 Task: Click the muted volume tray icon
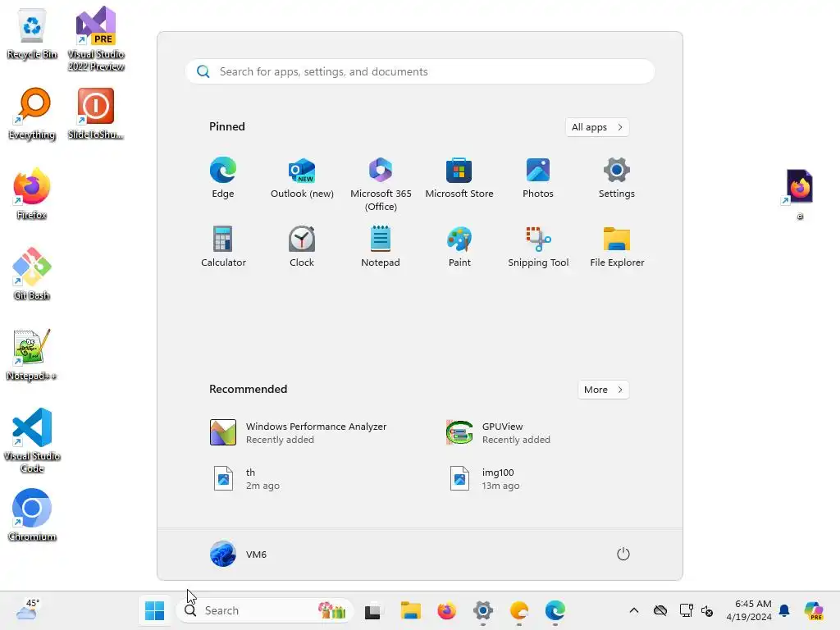pos(706,610)
